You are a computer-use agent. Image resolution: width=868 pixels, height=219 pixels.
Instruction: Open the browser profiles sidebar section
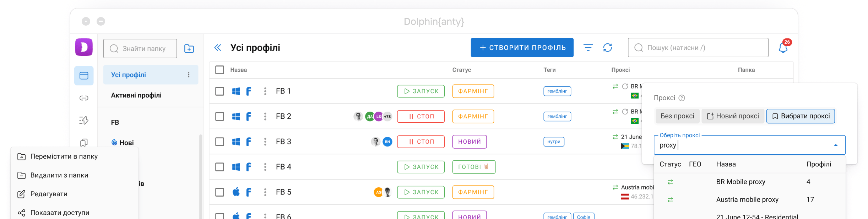point(84,76)
